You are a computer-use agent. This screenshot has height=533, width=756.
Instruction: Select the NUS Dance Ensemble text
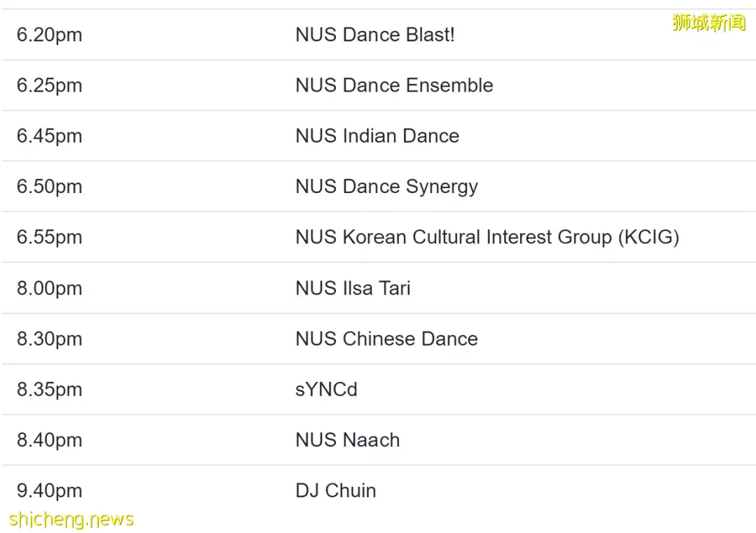click(394, 85)
